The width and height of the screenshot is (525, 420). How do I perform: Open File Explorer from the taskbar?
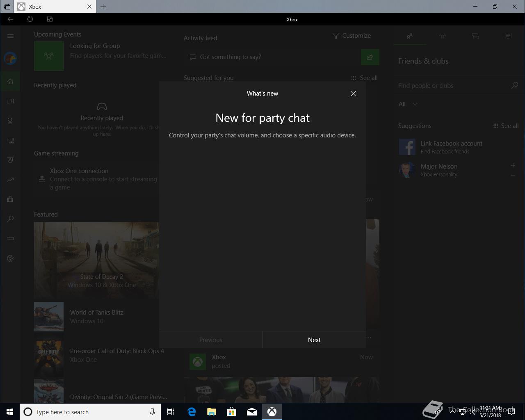point(212,412)
